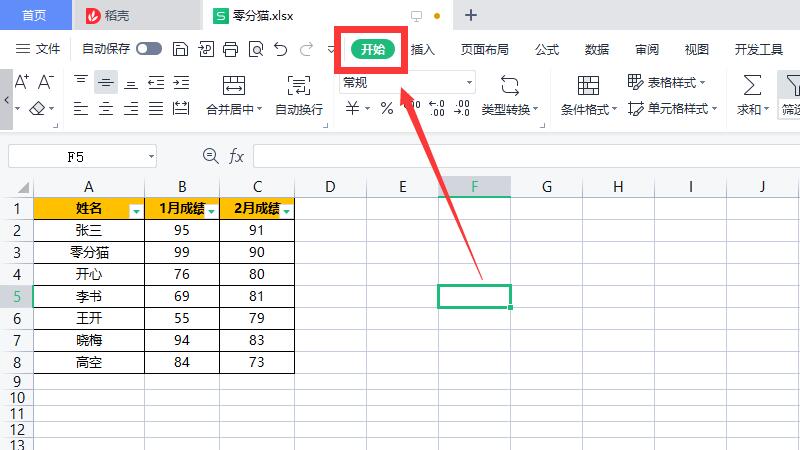Screen dimensions: 800x450
Task: Increase font size with A+ icon
Action: point(21,82)
